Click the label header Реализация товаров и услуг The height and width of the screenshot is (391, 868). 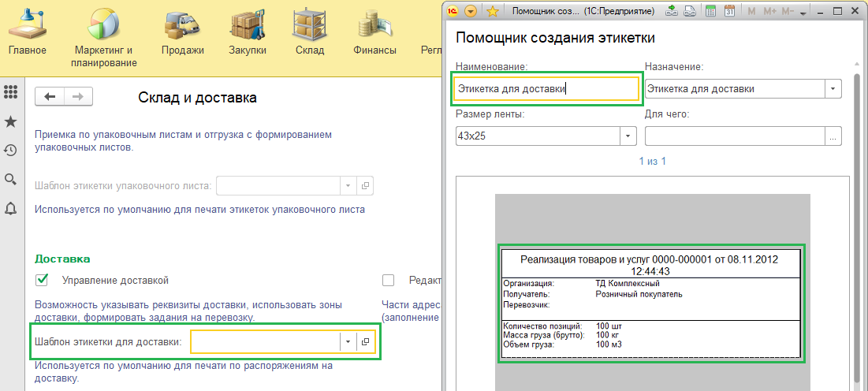click(650, 265)
